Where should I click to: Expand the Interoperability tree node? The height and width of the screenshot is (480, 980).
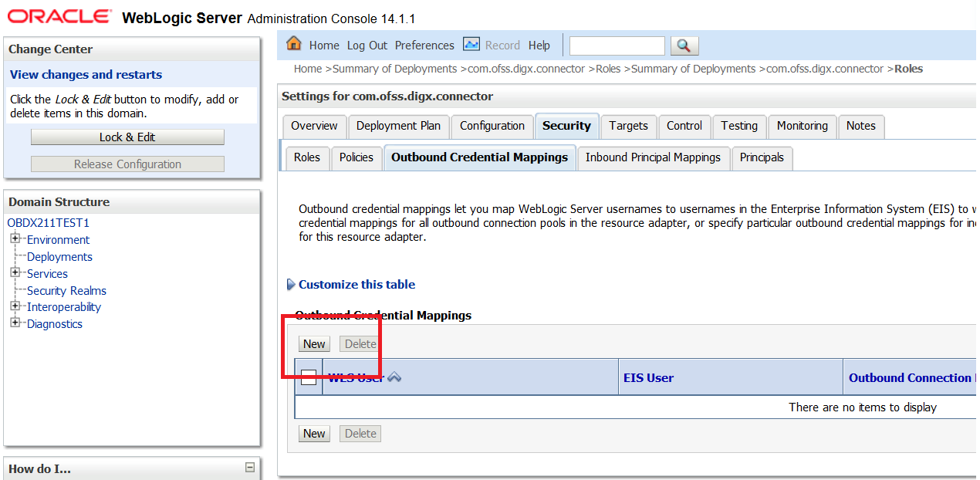tap(15, 306)
